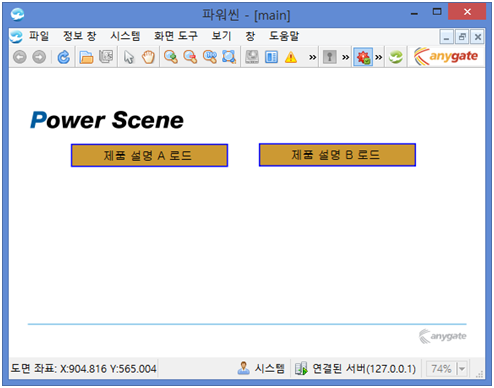
Task: Click the zoom in magnifier icon
Action: click(171, 57)
